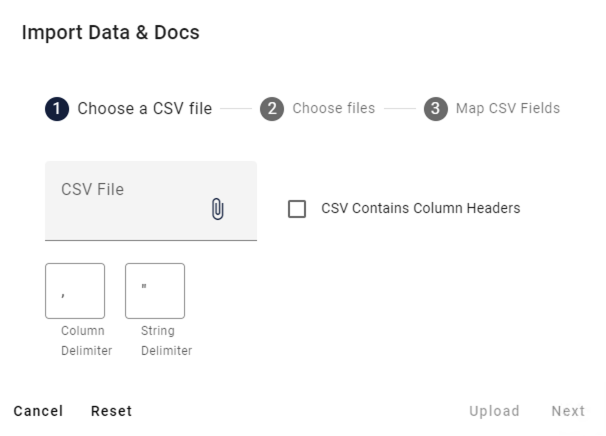Enable the CSV Contains Column Headers checkbox

[297, 209]
